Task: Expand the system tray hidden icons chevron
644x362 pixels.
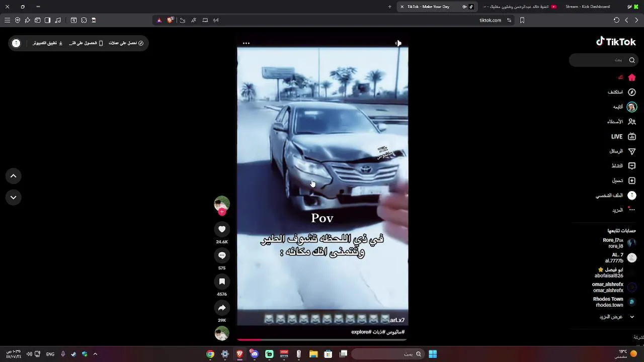Action: tap(95, 354)
